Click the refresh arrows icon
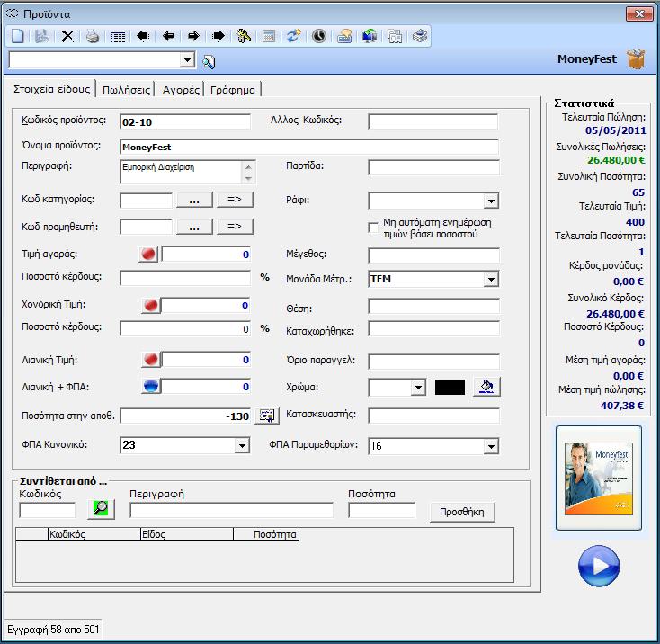Image resolution: width=660 pixels, height=644 pixels. pos(294,36)
